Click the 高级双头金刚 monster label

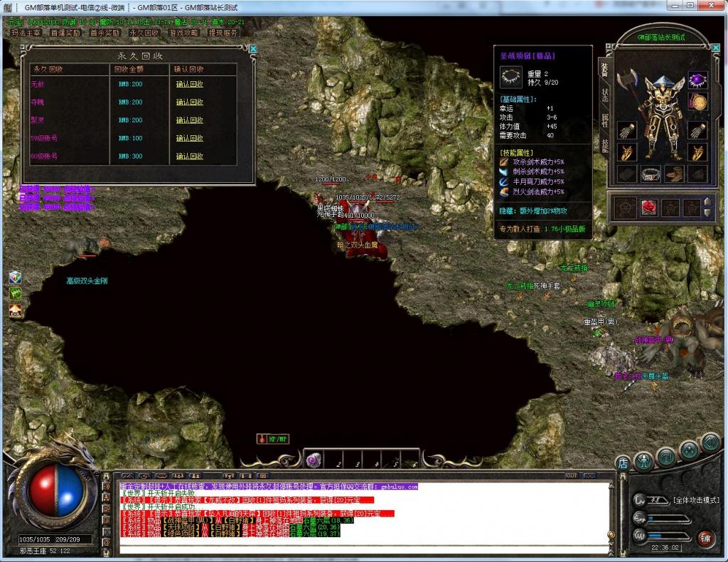87,281
